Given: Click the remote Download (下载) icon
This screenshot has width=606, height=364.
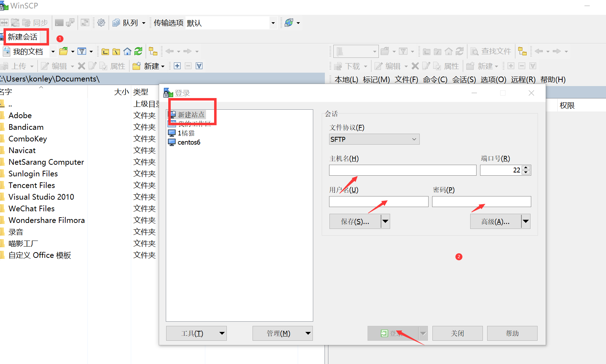Looking at the screenshot, I should 338,66.
